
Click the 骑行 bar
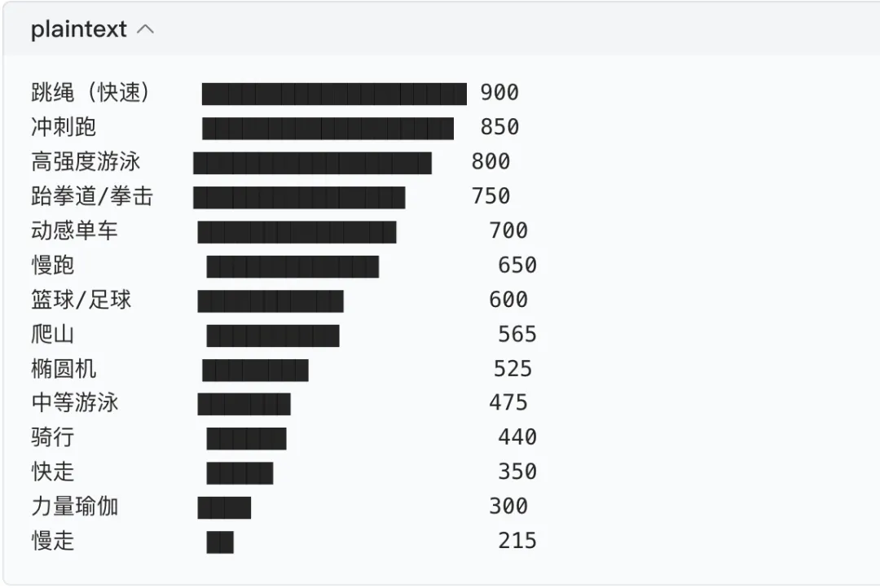(x=246, y=438)
